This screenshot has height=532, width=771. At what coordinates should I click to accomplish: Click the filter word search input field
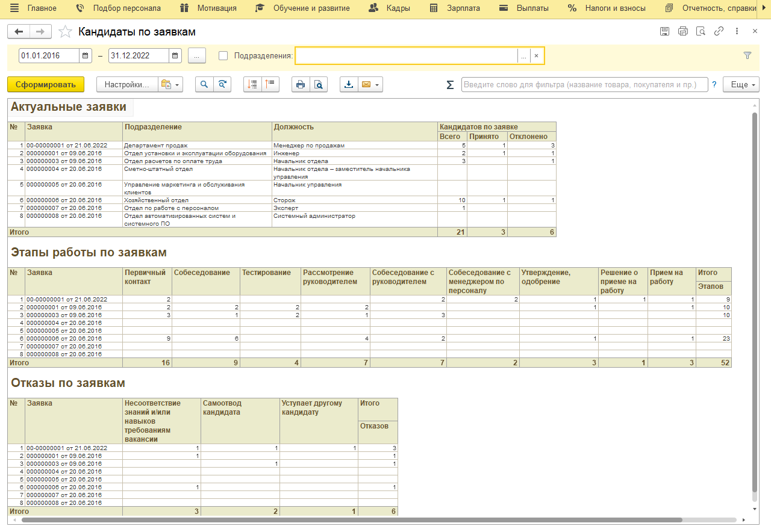[584, 85]
